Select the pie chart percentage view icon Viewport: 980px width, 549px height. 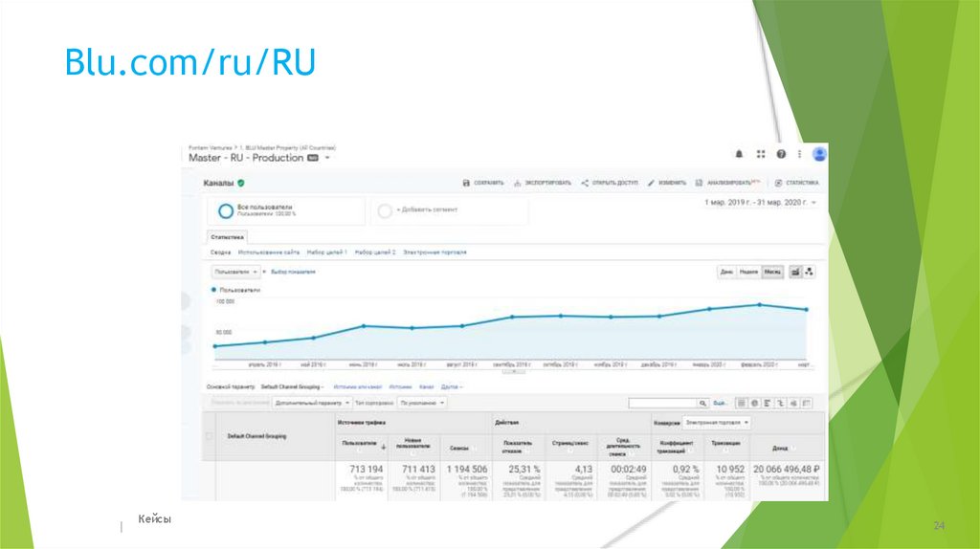click(754, 404)
